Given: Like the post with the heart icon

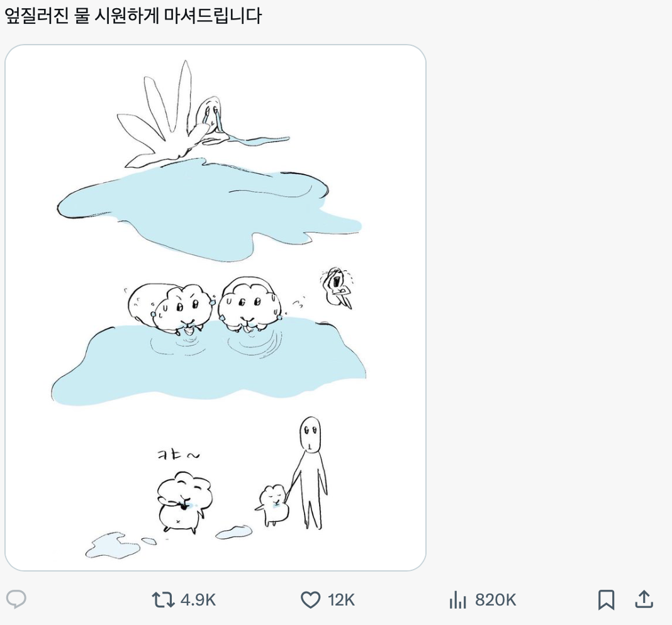Looking at the screenshot, I should coord(310,600).
